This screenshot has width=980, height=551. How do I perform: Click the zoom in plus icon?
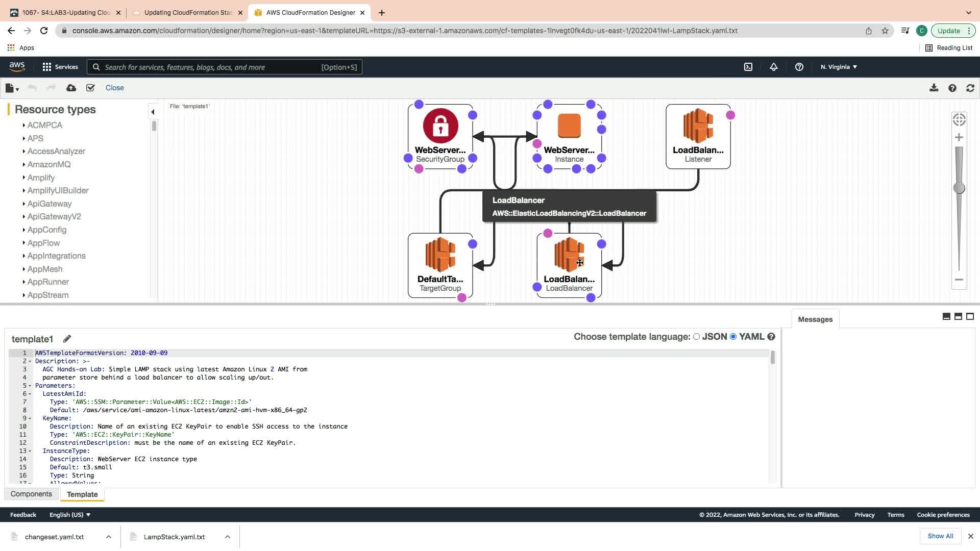pyautogui.click(x=959, y=137)
